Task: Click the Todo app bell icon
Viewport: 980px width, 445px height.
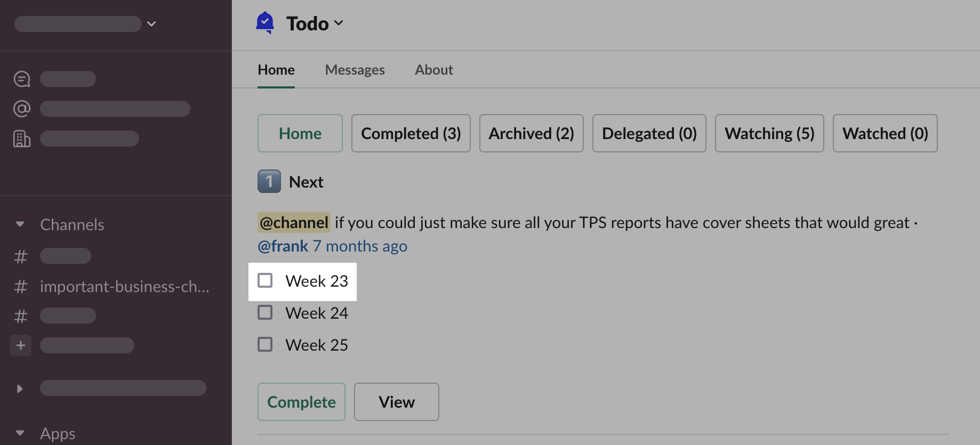Action: click(265, 23)
